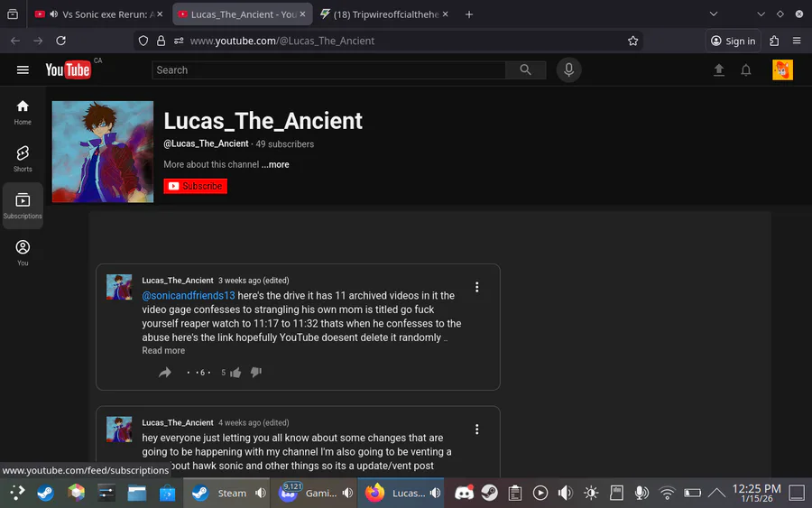Open the notifications bell
Image resolution: width=812 pixels, height=508 pixels.
coord(746,69)
